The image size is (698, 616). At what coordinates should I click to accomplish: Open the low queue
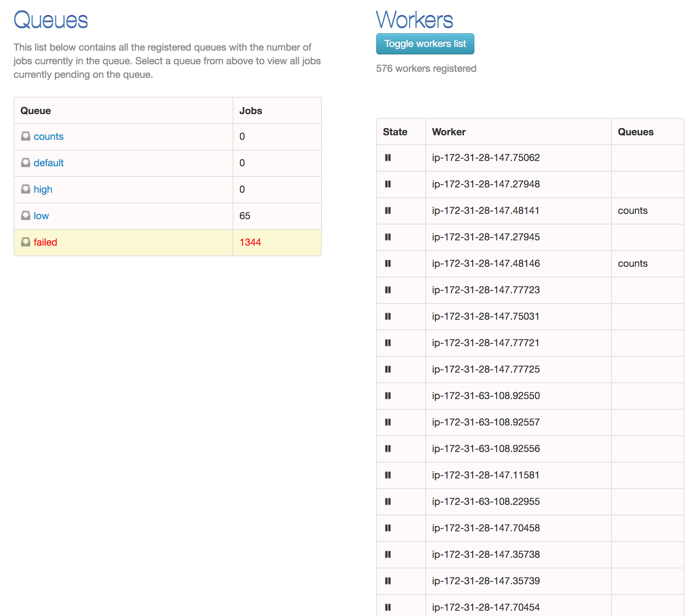(40, 216)
